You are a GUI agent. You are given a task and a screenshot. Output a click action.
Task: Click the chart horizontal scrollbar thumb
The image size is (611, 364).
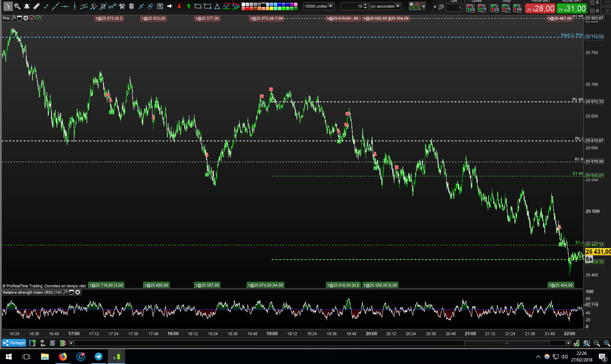(x=506, y=343)
